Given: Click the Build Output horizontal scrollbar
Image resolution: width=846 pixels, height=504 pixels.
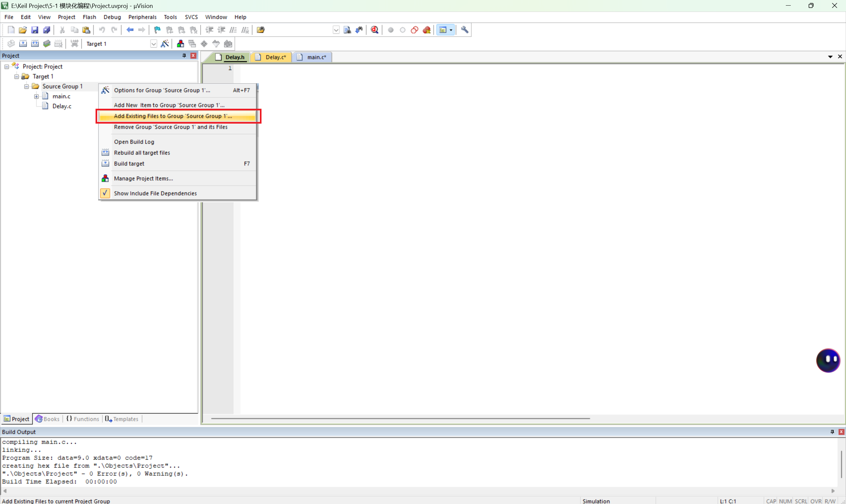Looking at the screenshot, I should pyautogui.click(x=418, y=491).
